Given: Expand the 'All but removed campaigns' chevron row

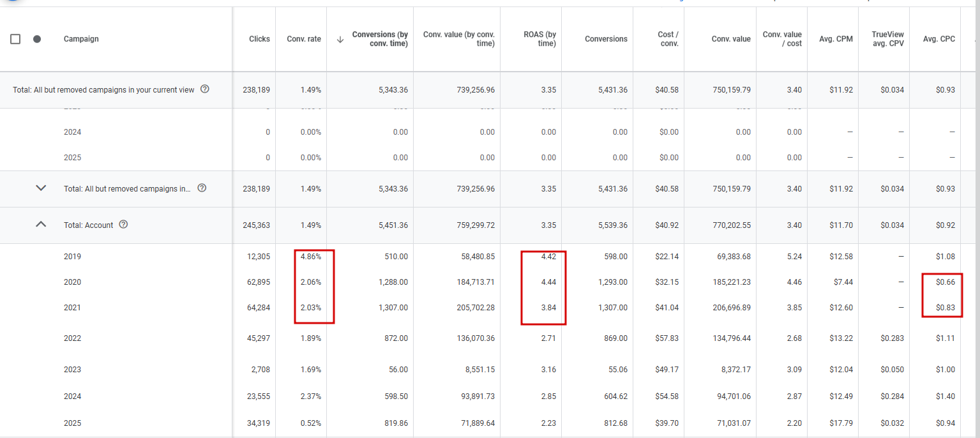Looking at the screenshot, I should point(41,188).
